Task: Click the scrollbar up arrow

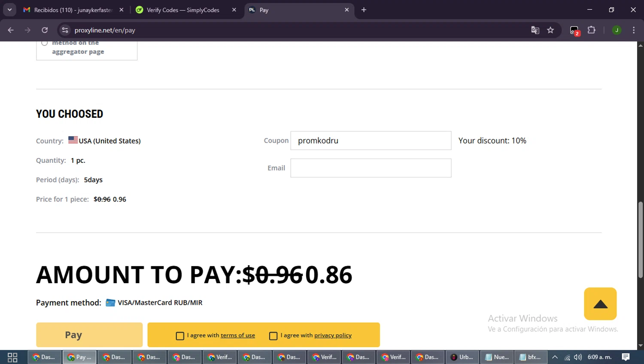Action: coord(641,45)
